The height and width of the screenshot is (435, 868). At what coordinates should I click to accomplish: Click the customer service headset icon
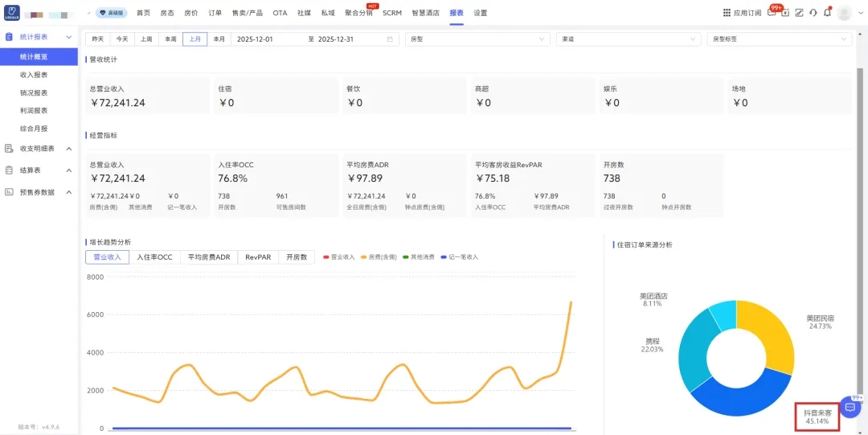[813, 13]
